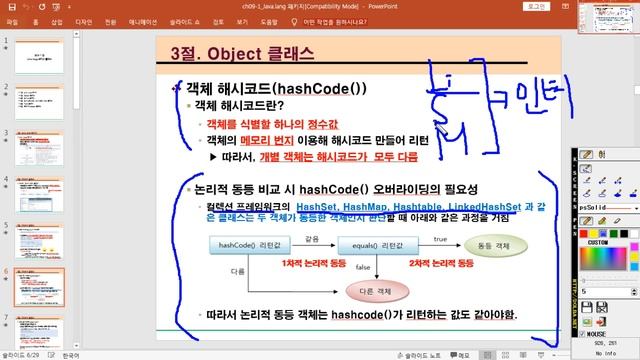Start slideshow from beginning quick access icon
Image resolution: width=640 pixels, height=360 pixels.
(x=56, y=7)
